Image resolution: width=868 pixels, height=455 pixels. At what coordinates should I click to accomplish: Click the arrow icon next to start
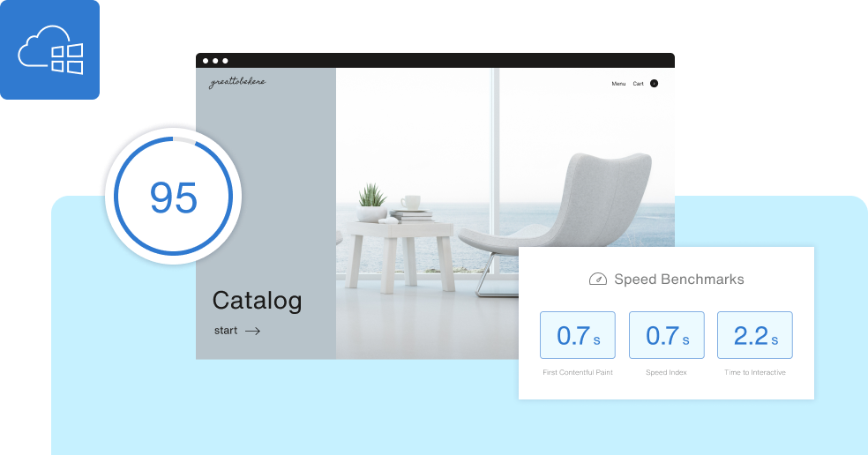coord(252,332)
